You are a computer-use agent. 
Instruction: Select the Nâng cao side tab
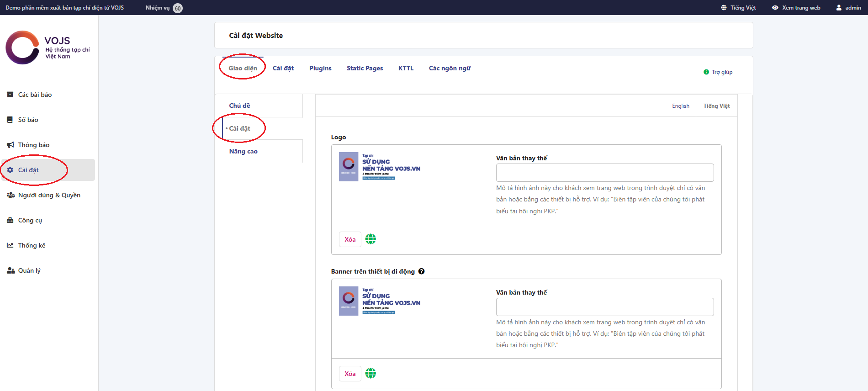pos(243,151)
